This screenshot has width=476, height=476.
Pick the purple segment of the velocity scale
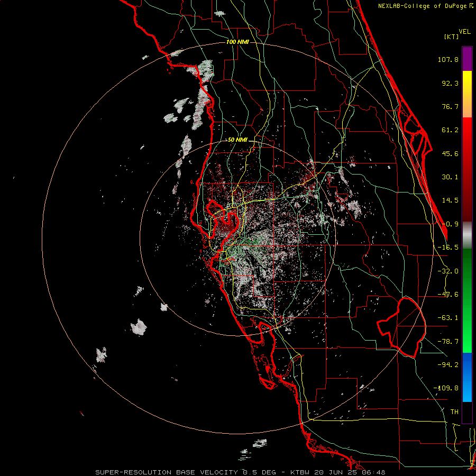(467, 59)
